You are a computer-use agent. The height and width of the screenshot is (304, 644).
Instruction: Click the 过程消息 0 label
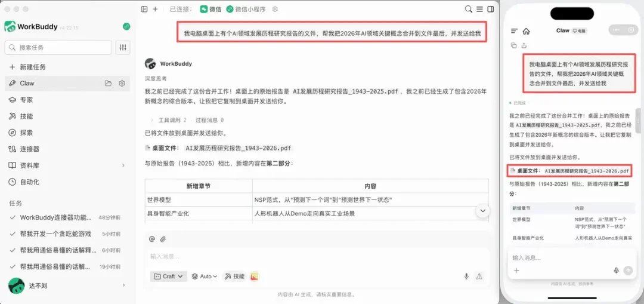tap(209, 120)
